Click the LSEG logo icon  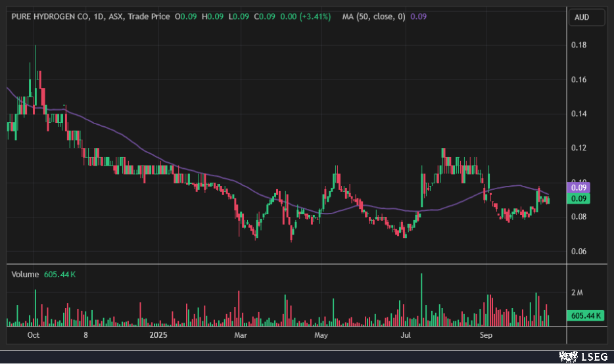[x=567, y=355]
